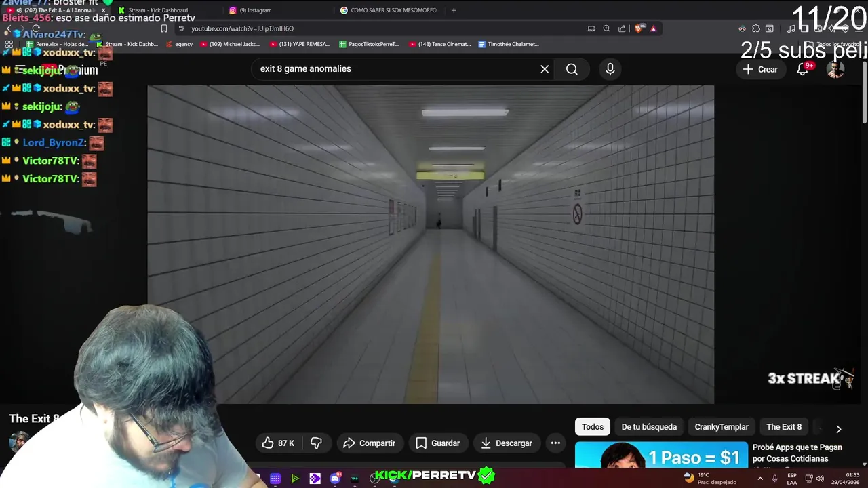The width and height of the screenshot is (868, 488).
Task: Open the Brave Shields lion icon
Action: (639, 28)
